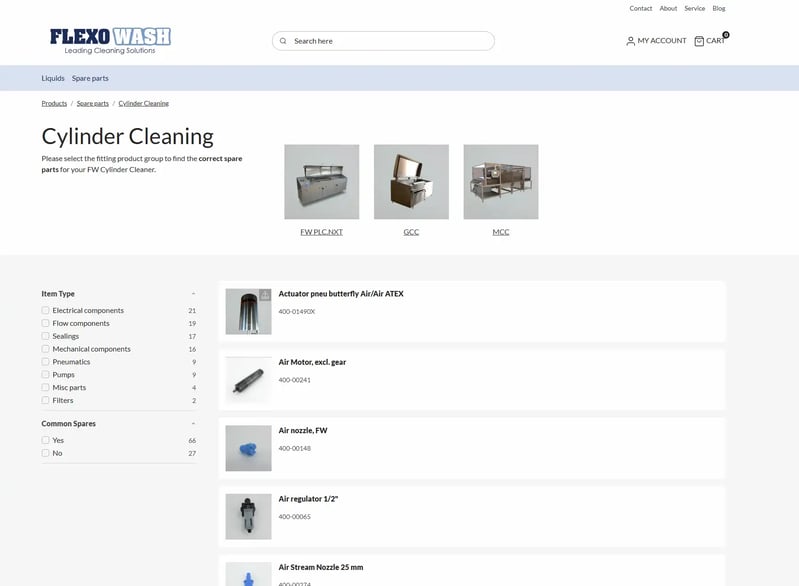Click Cylinder Cleaning breadcrumb link
This screenshot has height=586, width=799.
click(144, 103)
